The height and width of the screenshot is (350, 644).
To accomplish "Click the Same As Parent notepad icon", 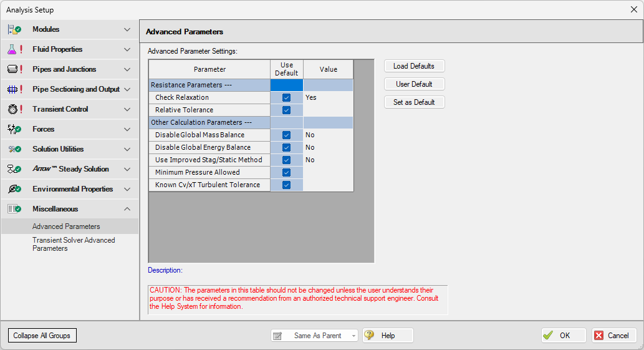I will (277, 336).
